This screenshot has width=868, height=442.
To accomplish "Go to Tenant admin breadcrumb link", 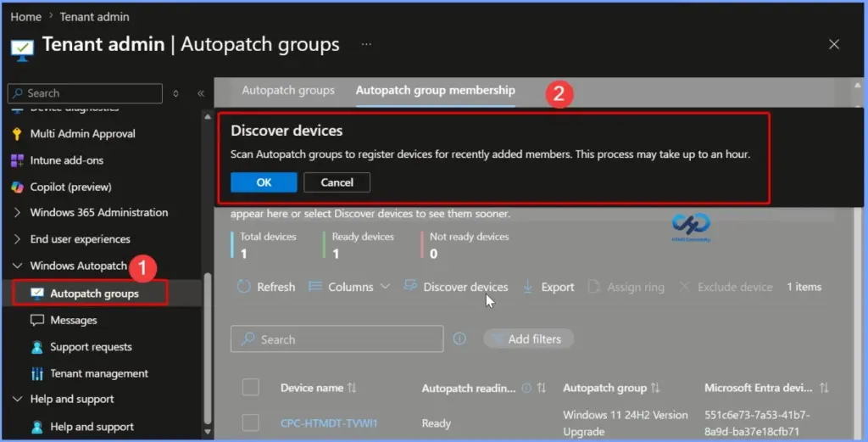I will tap(95, 17).
